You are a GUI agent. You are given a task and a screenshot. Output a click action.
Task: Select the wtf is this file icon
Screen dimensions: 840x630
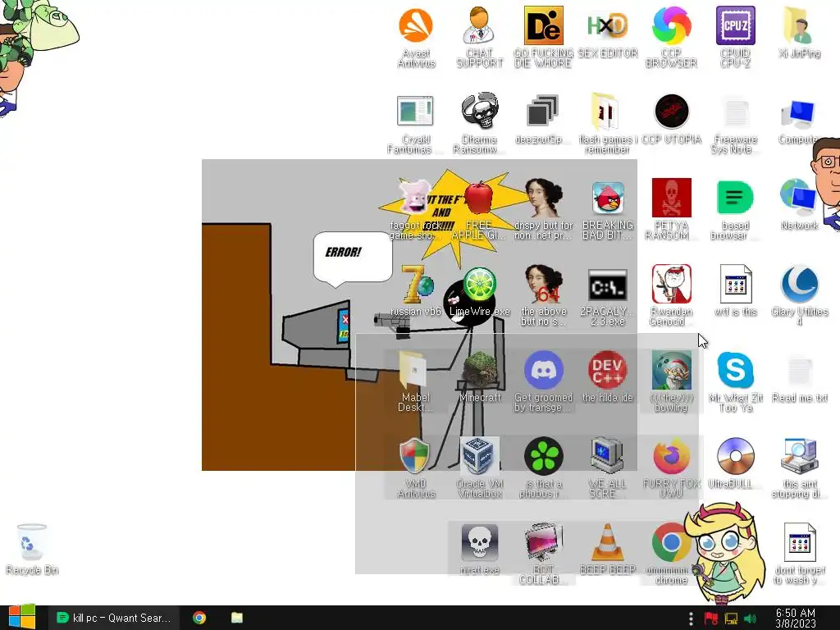pyautogui.click(x=736, y=291)
